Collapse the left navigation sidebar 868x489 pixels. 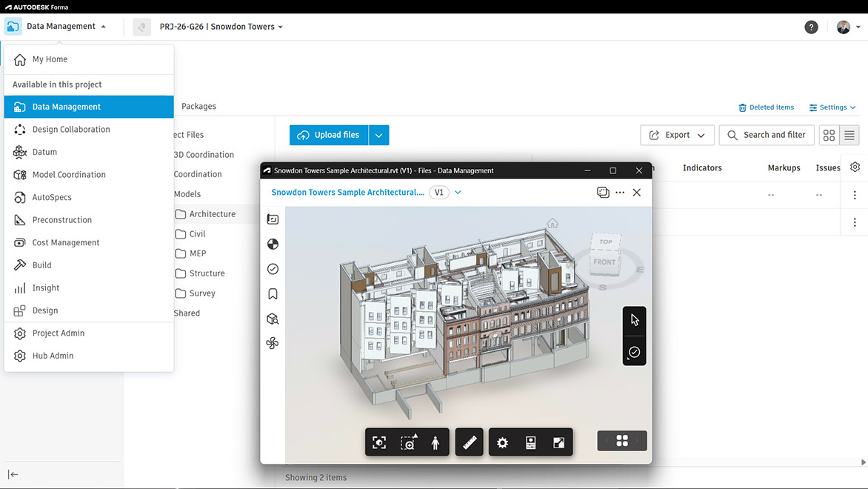click(x=13, y=475)
